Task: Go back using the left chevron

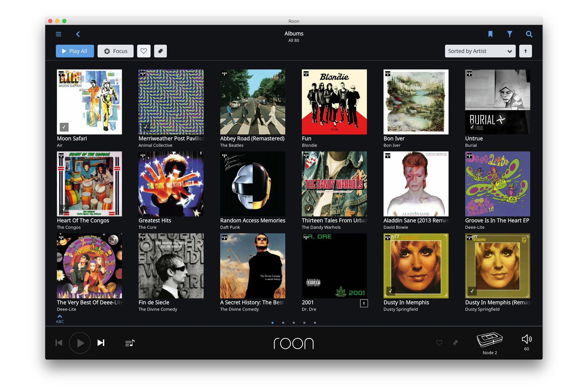Action: click(78, 34)
